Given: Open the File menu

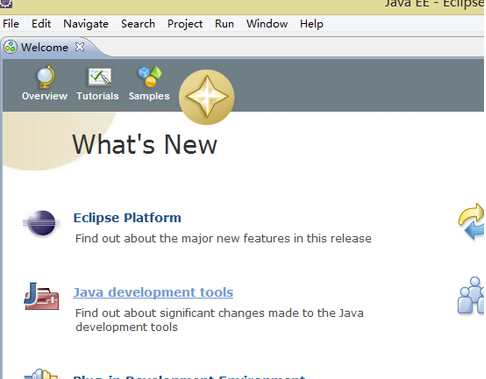Looking at the screenshot, I should click(11, 24).
